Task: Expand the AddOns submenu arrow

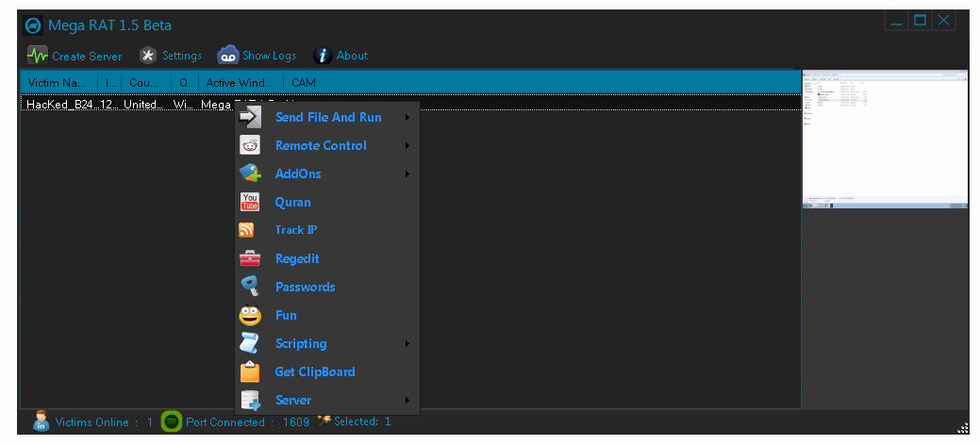Action: click(407, 174)
